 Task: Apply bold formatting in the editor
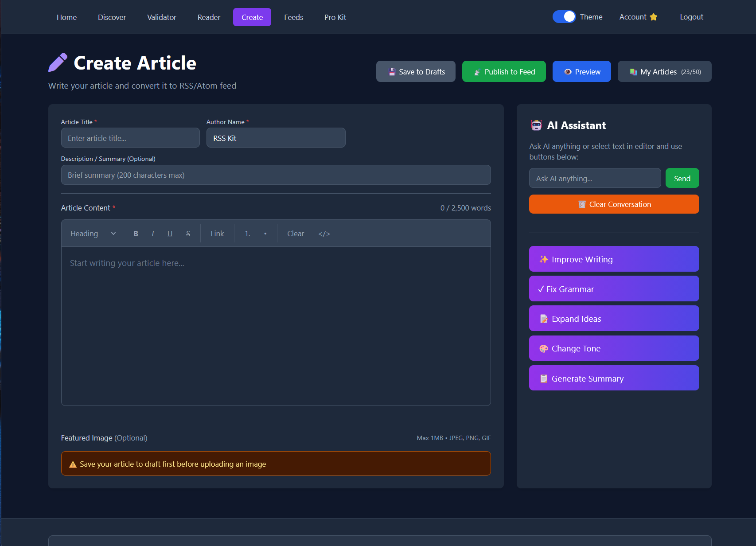pyautogui.click(x=136, y=233)
